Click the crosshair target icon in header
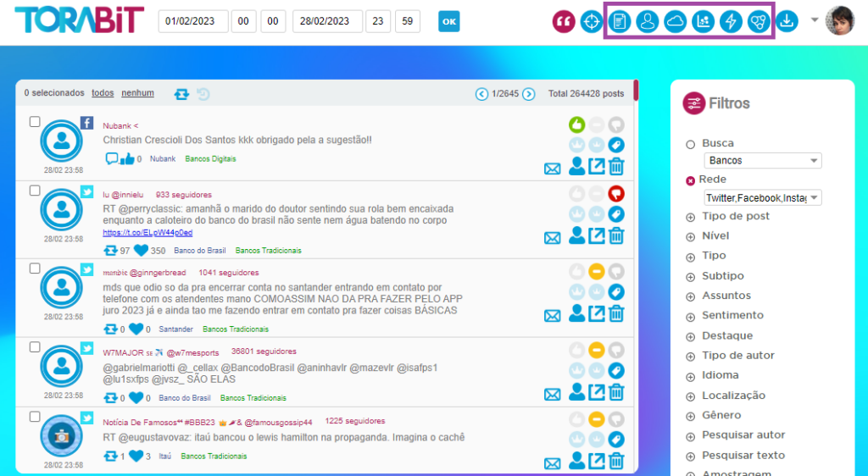The image size is (868, 476). click(x=591, y=22)
